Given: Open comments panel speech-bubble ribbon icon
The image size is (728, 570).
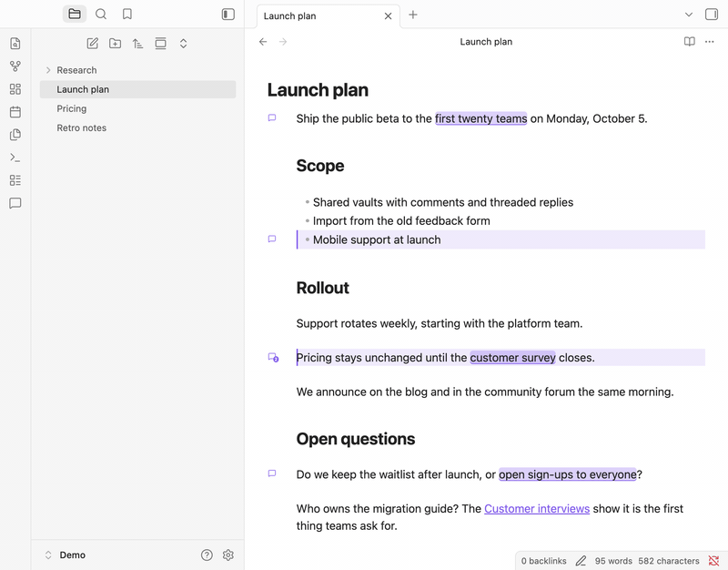Looking at the screenshot, I should pos(15,203).
